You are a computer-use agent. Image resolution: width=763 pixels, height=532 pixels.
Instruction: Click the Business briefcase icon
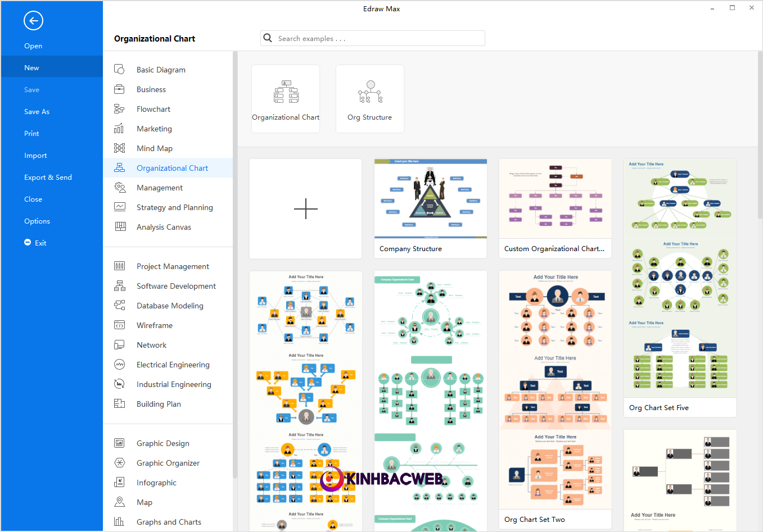[119, 89]
